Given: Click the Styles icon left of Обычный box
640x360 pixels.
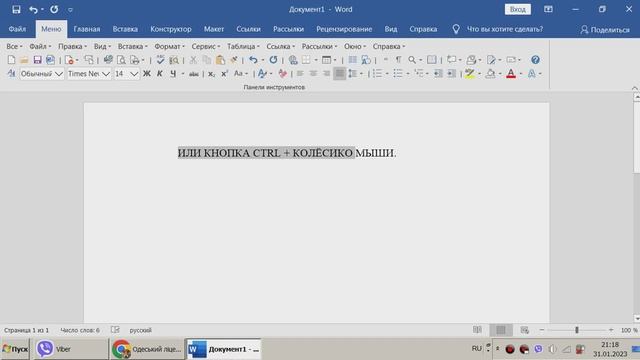Looking at the screenshot, I should pos(11,74).
